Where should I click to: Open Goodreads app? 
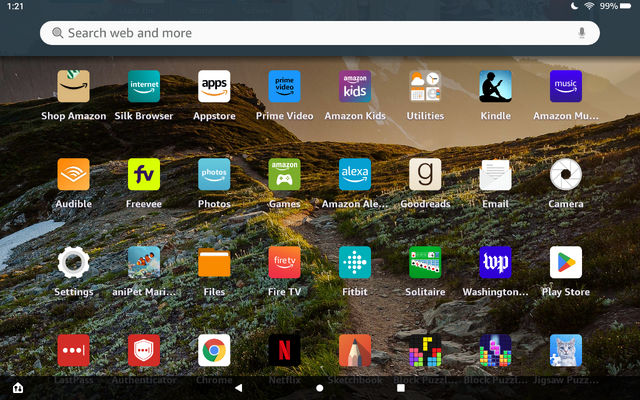pyautogui.click(x=425, y=174)
